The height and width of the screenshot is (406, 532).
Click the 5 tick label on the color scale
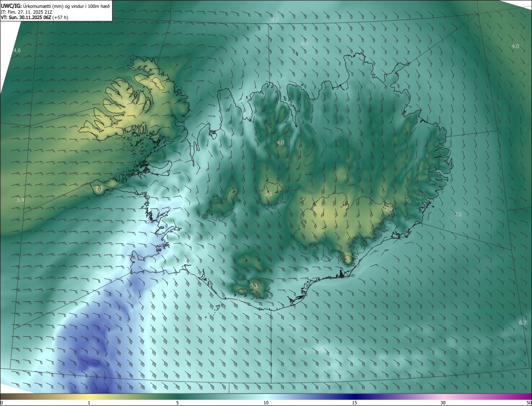[x=177, y=403]
